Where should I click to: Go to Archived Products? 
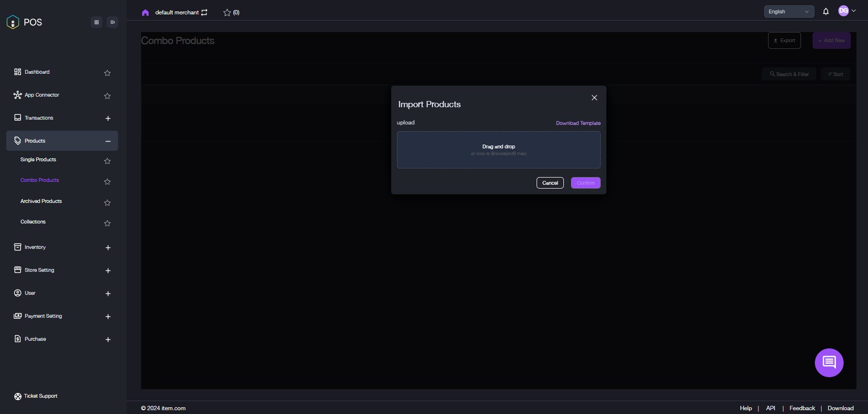tap(41, 201)
